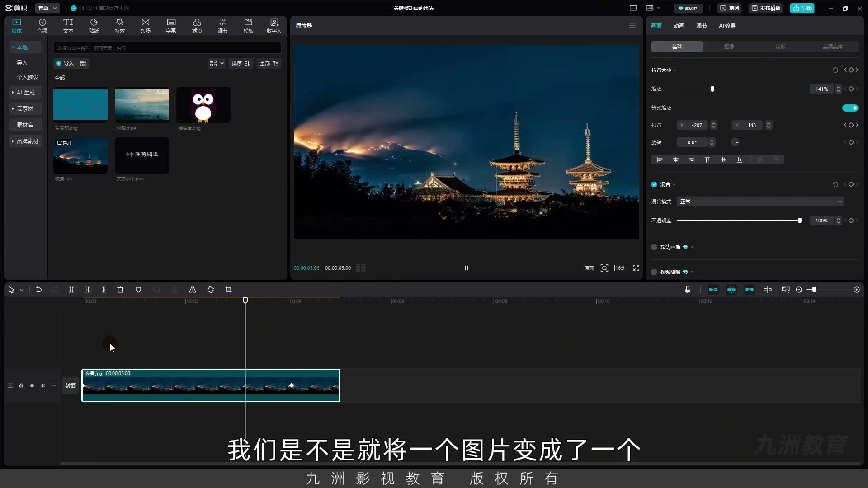Image resolution: width=868 pixels, height=488 pixels.
Task: Click the timeline zoom slider handle
Action: click(x=814, y=290)
